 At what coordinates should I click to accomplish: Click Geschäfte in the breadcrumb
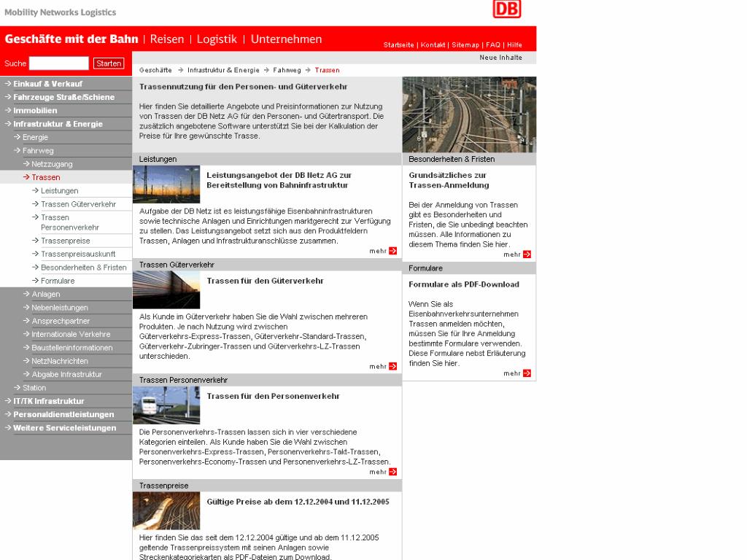coord(155,70)
